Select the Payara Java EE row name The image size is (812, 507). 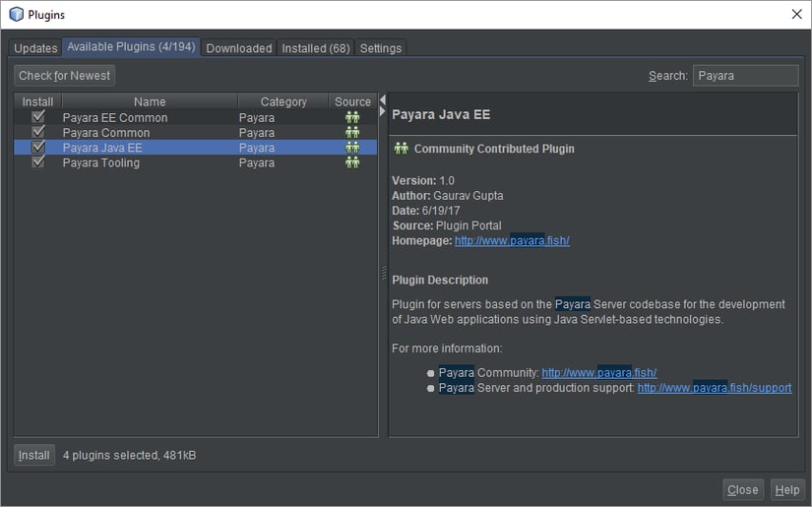[x=102, y=148]
